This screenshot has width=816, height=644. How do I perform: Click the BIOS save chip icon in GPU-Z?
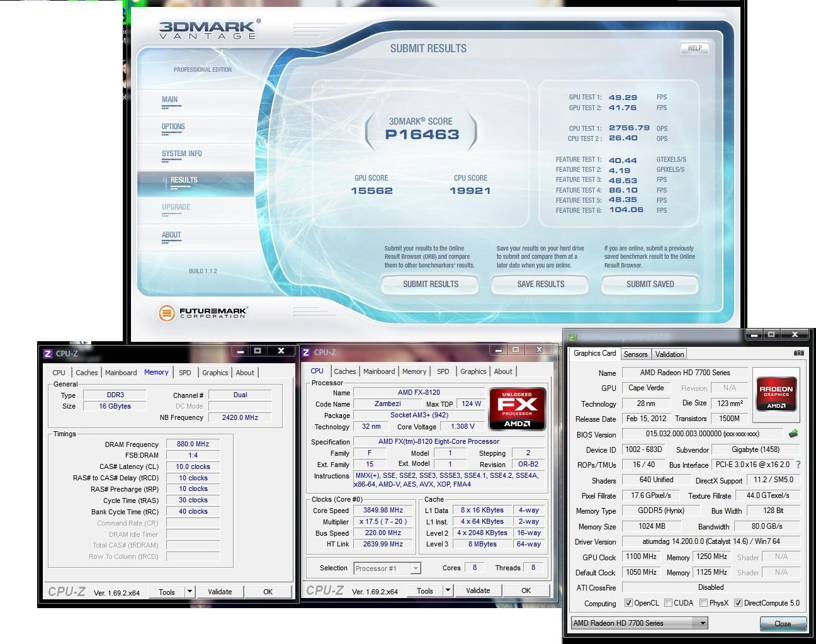(x=793, y=433)
